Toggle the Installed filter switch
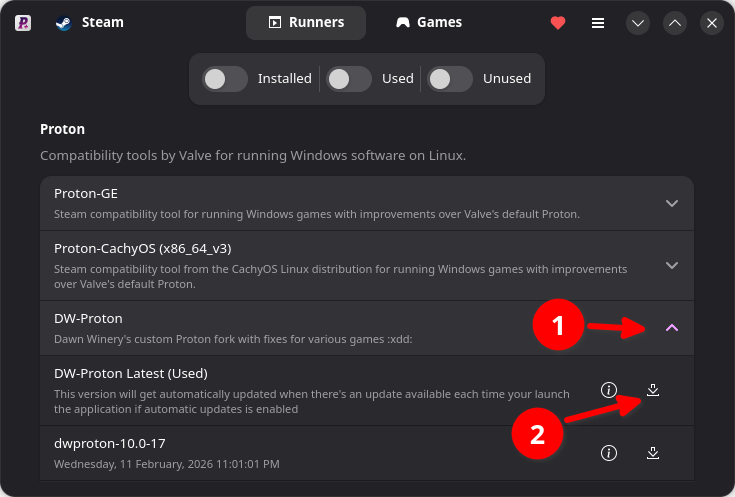The height and width of the screenshot is (497, 735). coord(225,78)
